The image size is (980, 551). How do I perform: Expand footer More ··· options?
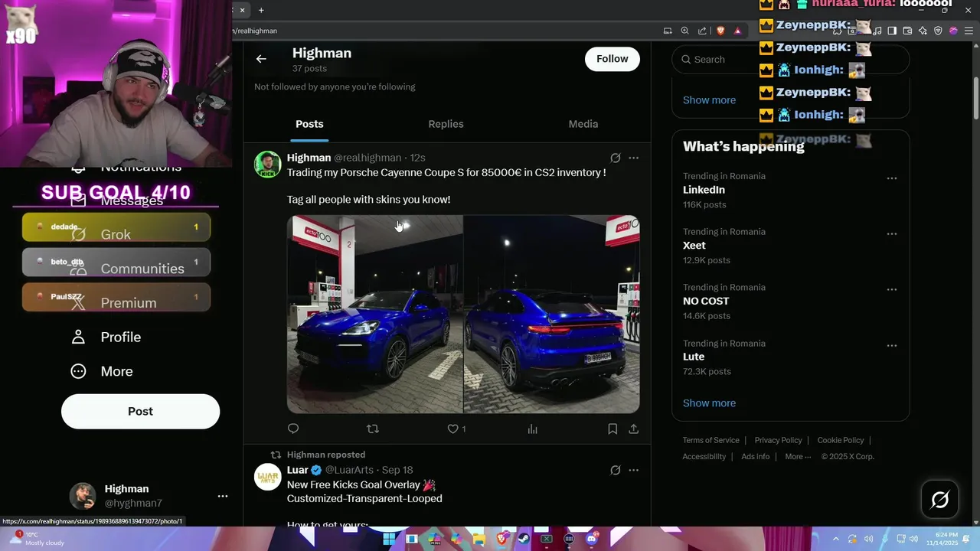798,457
